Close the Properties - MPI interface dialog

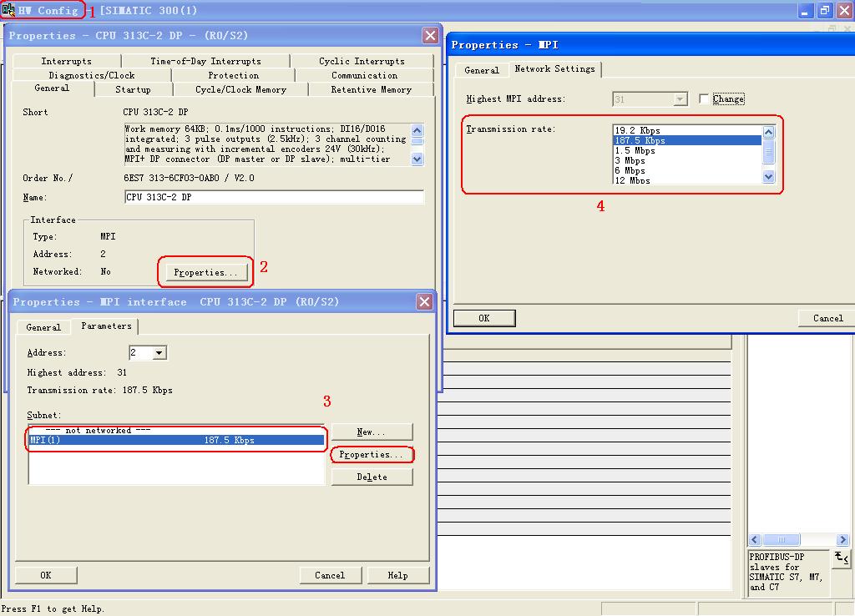point(424,302)
